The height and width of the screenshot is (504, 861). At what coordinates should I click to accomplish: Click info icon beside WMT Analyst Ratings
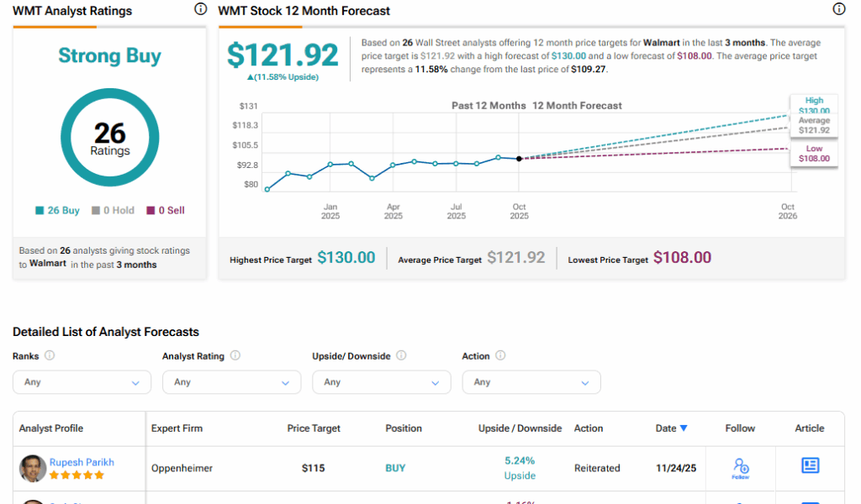(200, 9)
